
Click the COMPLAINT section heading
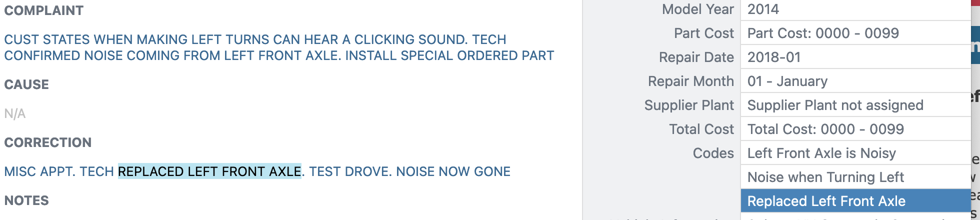pyautogui.click(x=44, y=10)
